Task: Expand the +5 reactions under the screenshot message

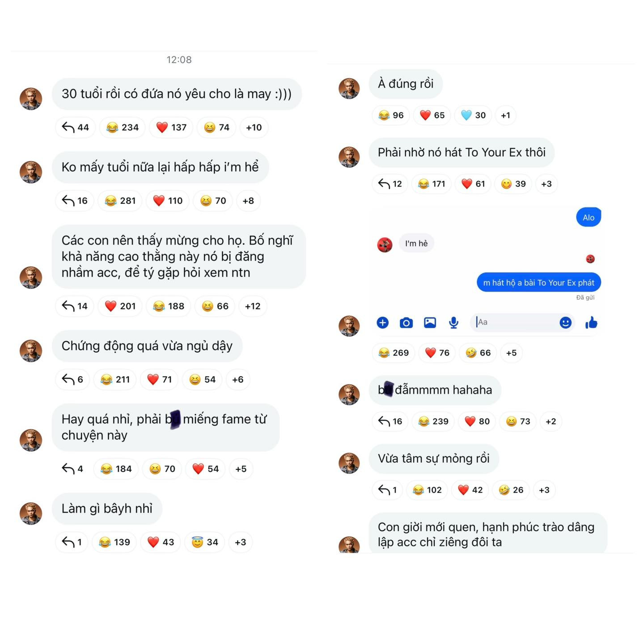Action: pyautogui.click(x=511, y=353)
